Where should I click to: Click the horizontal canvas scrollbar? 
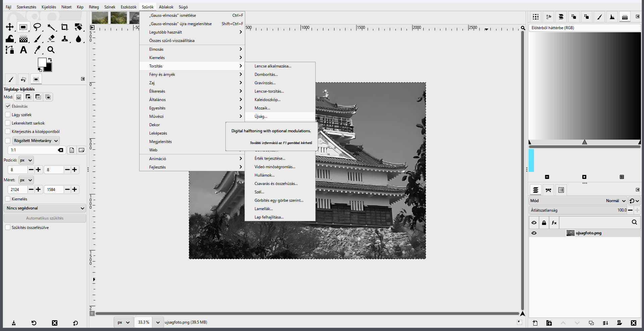tap(307, 314)
